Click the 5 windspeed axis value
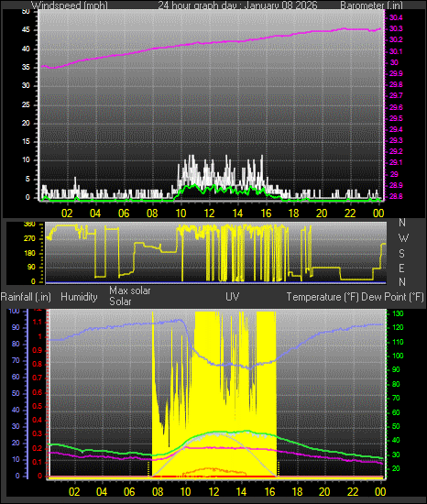 (x=27, y=179)
